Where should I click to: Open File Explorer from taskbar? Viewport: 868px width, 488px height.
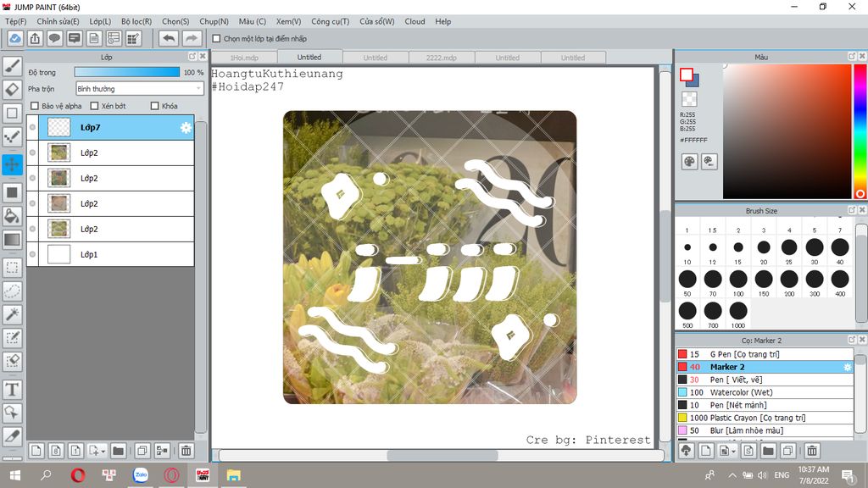[234, 475]
